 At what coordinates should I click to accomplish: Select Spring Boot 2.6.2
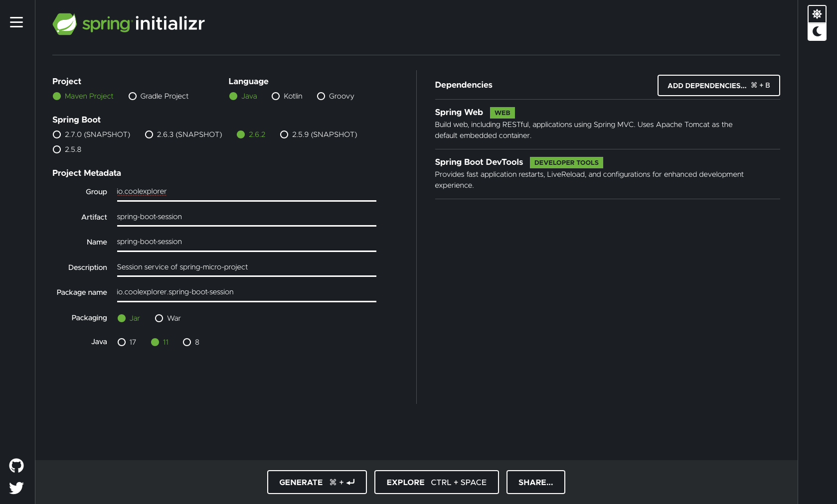(x=251, y=134)
